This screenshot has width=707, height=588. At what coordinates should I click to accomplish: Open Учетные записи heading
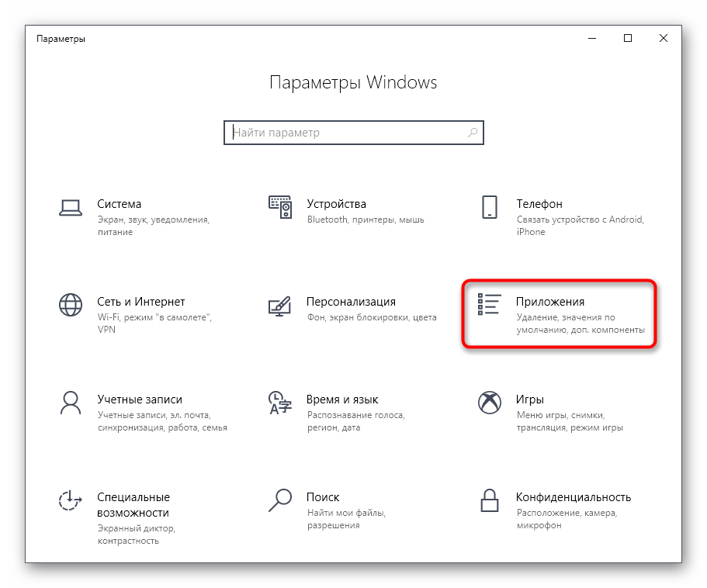[140, 399]
